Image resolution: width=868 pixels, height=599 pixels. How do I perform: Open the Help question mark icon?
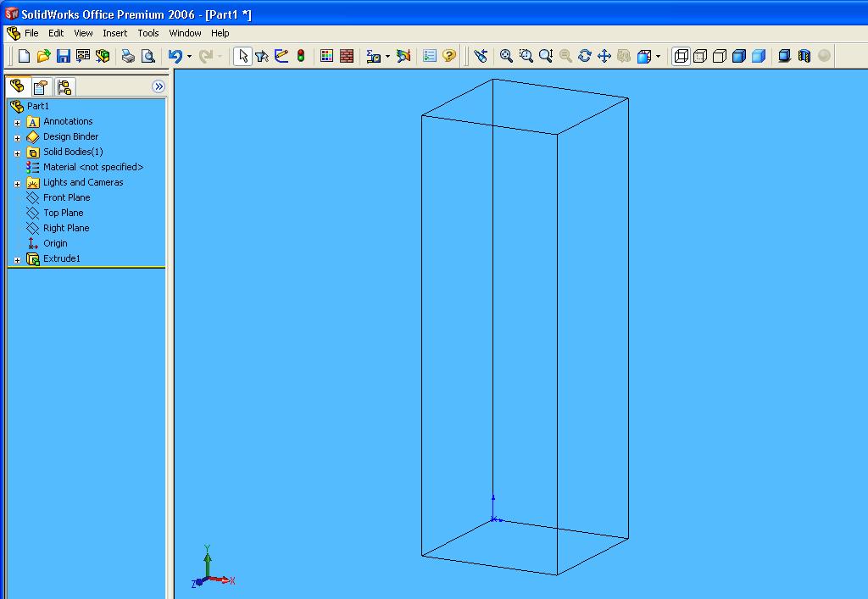point(449,56)
